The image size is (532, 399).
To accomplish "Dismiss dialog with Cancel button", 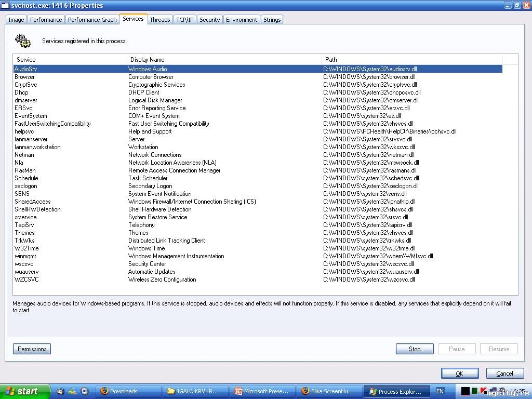I will point(505,373).
